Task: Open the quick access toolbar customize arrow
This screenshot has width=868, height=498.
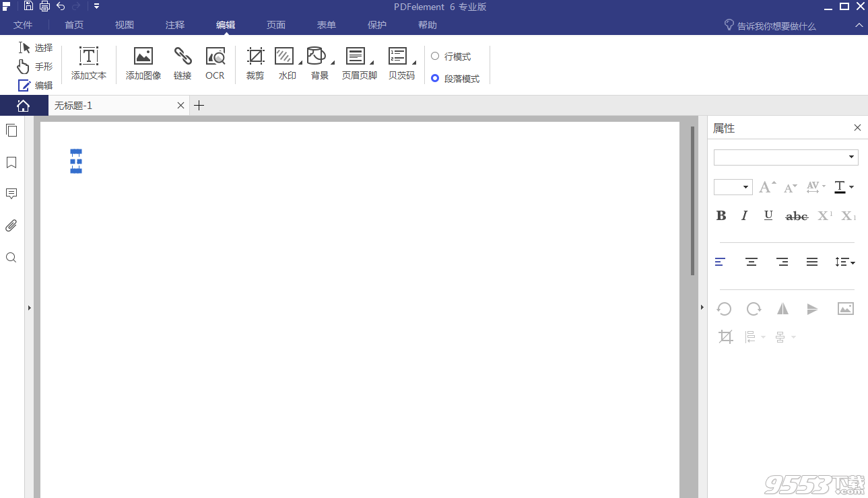Action: 97,6
